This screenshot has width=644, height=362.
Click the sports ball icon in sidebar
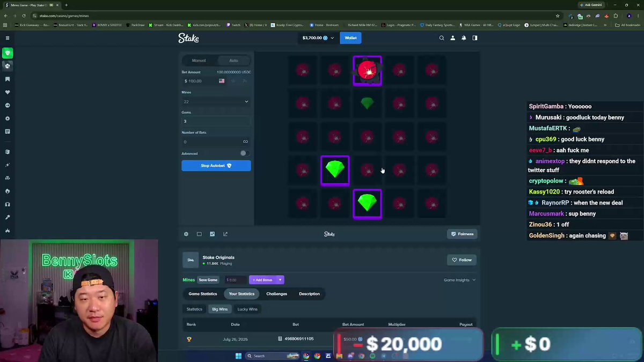(8, 66)
